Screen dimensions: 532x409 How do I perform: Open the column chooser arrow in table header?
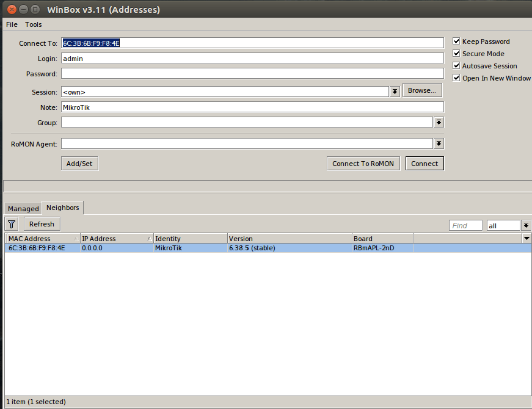click(526, 238)
